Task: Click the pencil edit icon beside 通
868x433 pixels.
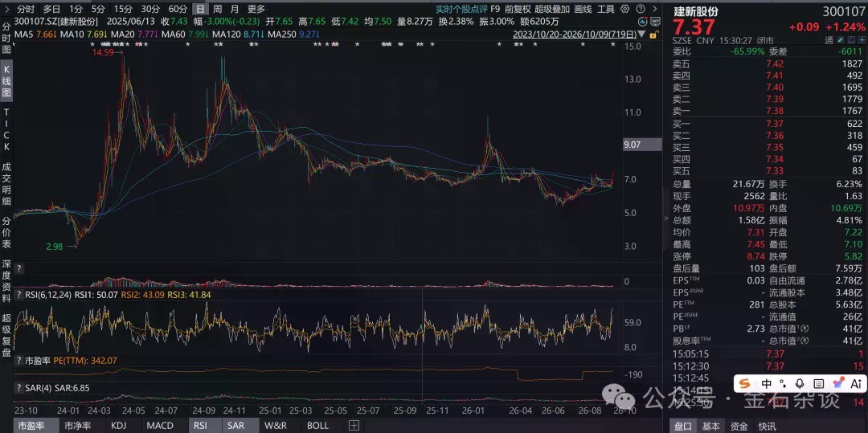Action: tap(841, 40)
